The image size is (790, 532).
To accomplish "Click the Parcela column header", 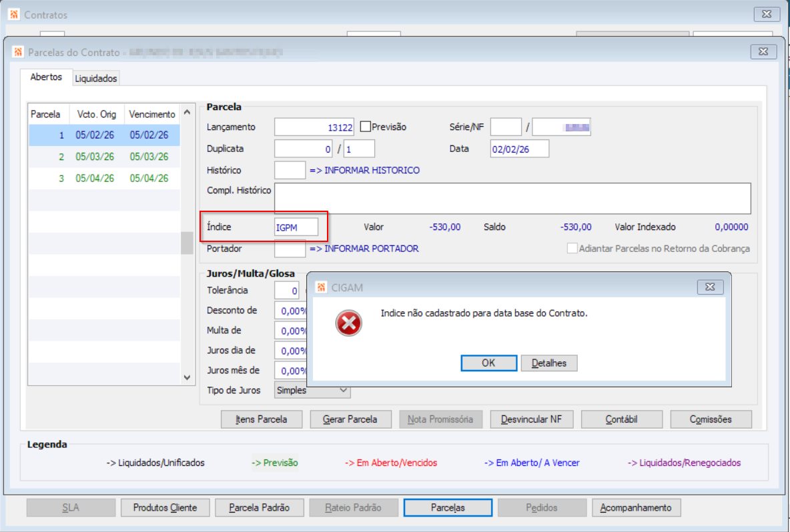I will [x=48, y=114].
